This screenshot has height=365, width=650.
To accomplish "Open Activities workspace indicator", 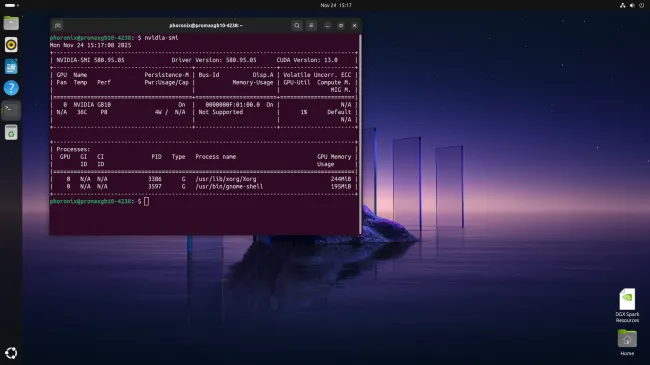I will point(11,5).
